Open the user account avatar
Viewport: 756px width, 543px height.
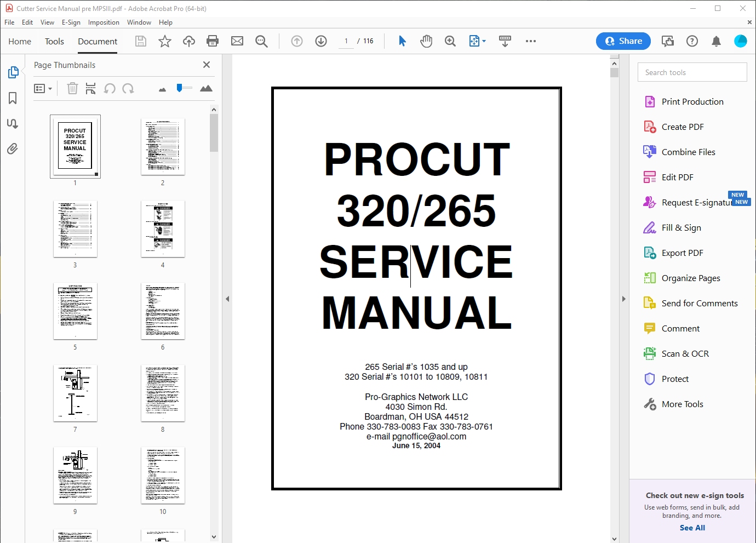pyautogui.click(x=740, y=41)
